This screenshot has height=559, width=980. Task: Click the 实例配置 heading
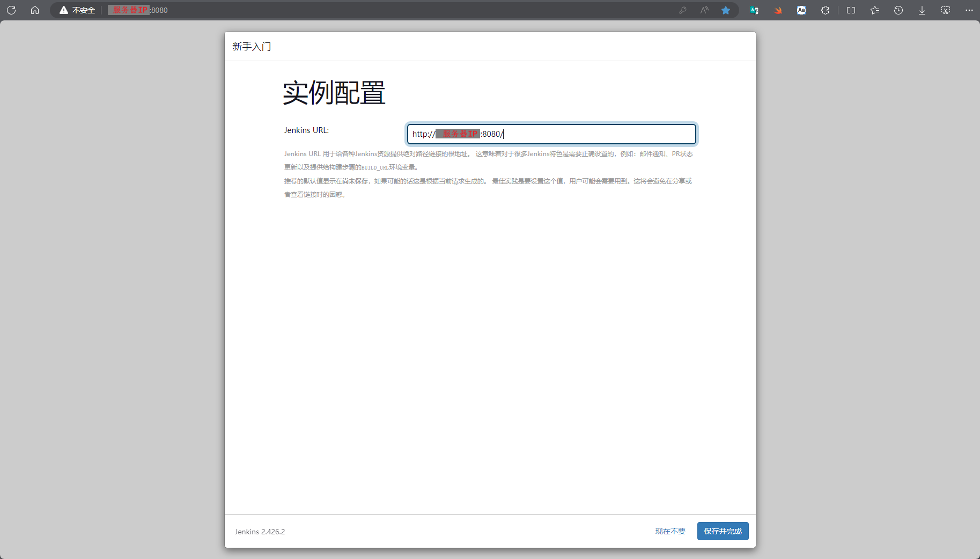coord(334,93)
